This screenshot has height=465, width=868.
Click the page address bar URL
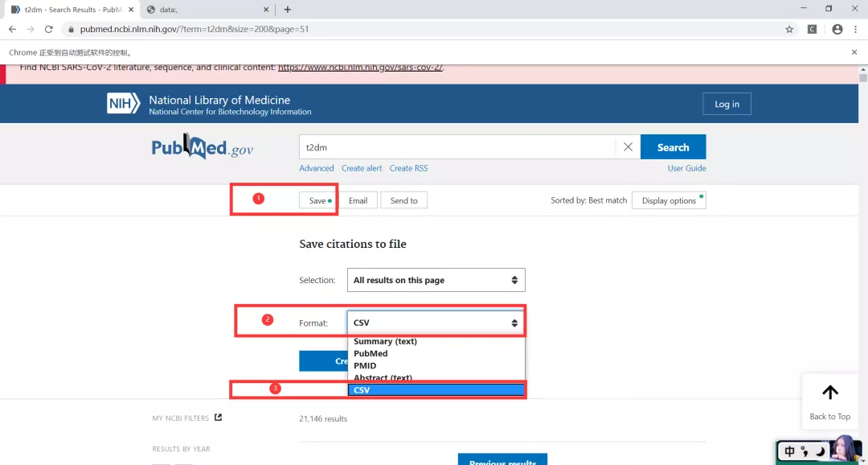tap(194, 30)
